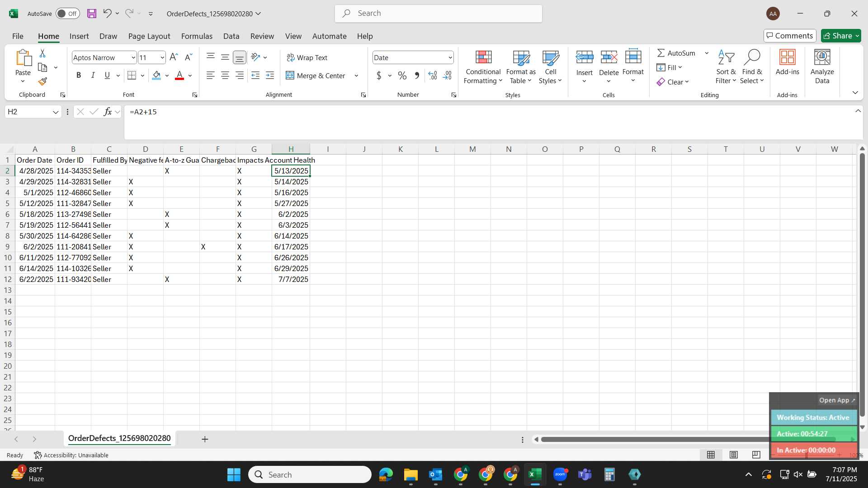
Task: Switch to the Data ribbon tab
Action: click(x=231, y=36)
